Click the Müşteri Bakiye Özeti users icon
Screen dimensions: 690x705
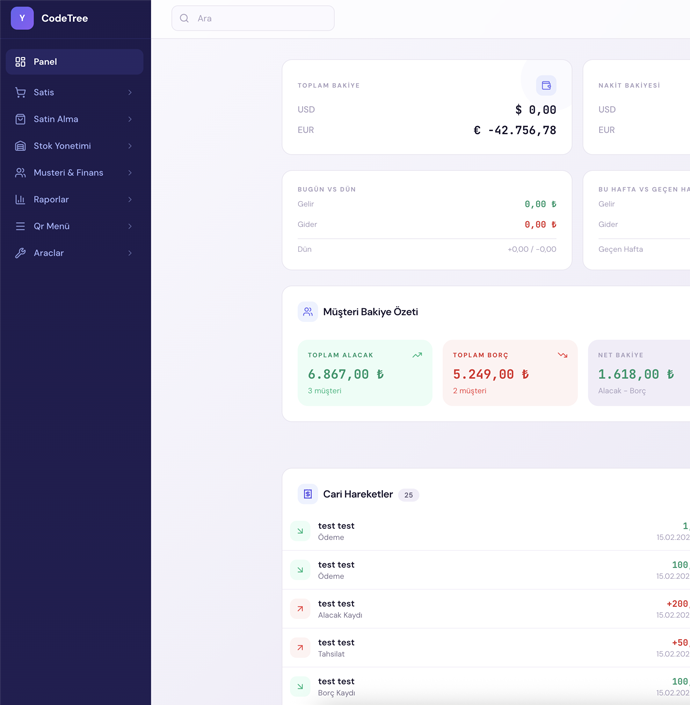(x=308, y=312)
